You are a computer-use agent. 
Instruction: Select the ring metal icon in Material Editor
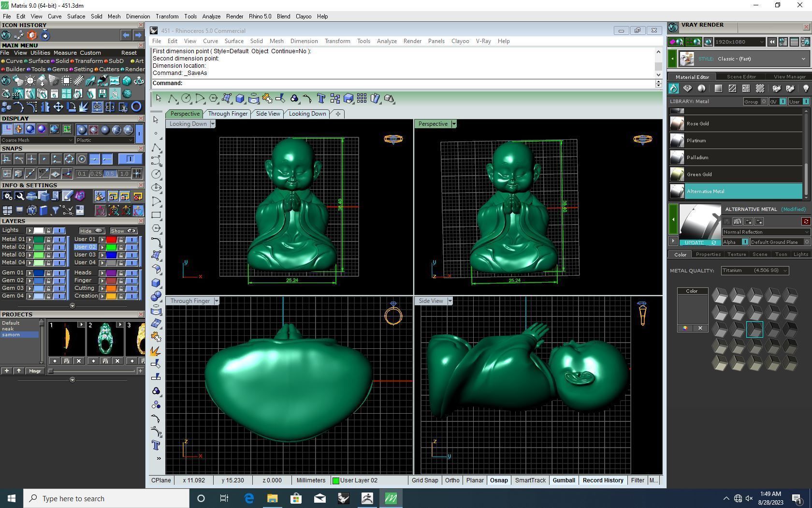[x=673, y=89]
